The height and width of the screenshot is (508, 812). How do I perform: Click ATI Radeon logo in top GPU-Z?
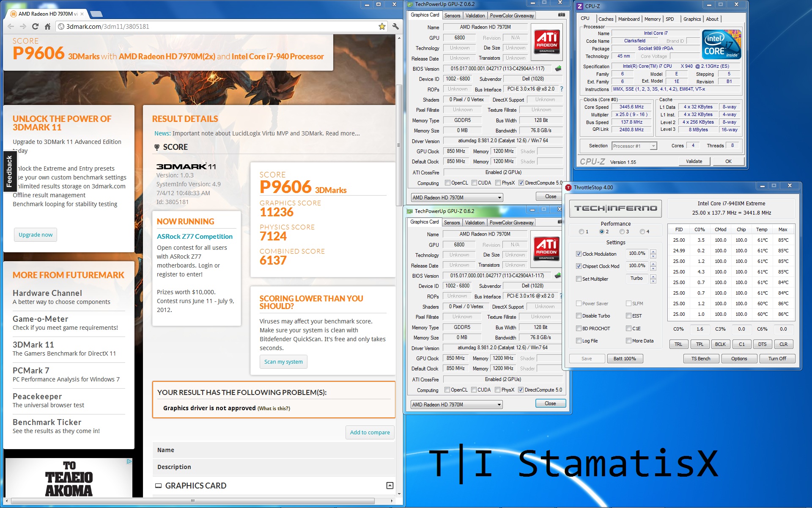[x=547, y=41]
